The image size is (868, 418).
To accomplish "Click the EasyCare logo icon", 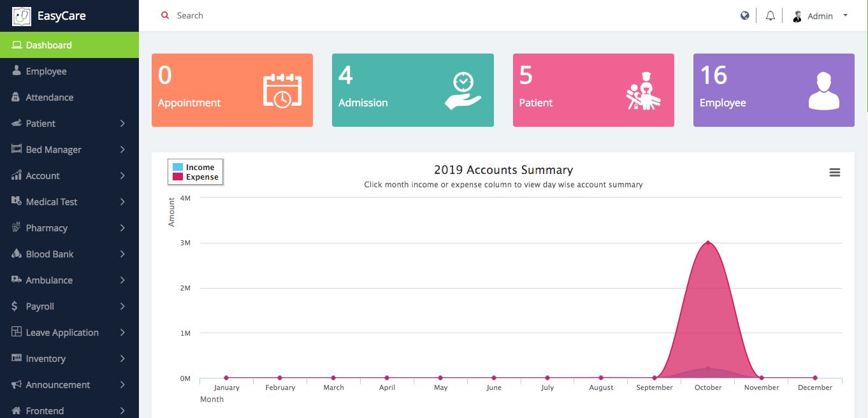I will point(22,16).
